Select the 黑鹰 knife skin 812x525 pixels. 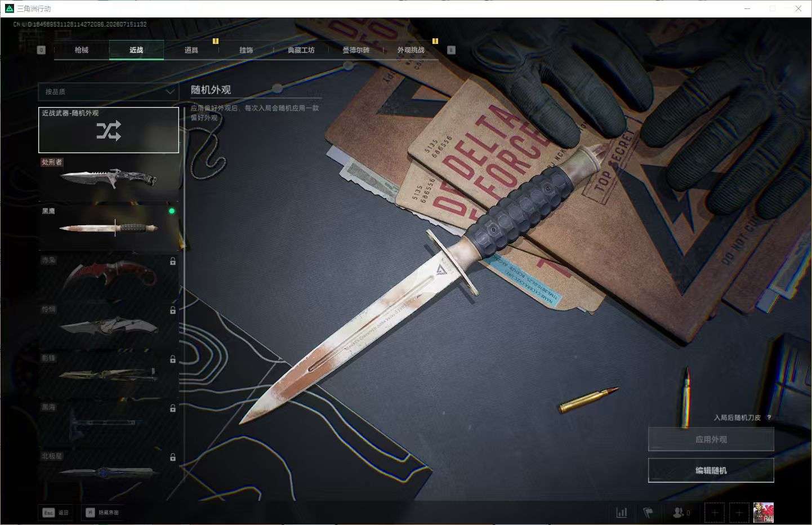coord(109,228)
